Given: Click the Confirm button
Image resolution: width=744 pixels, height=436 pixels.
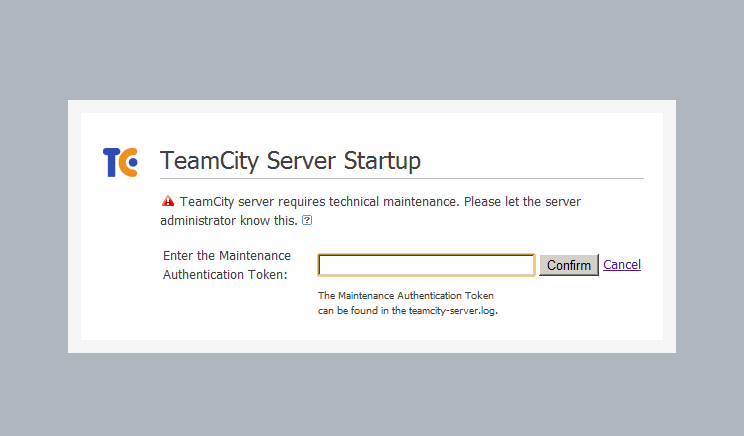Looking at the screenshot, I should (569, 265).
